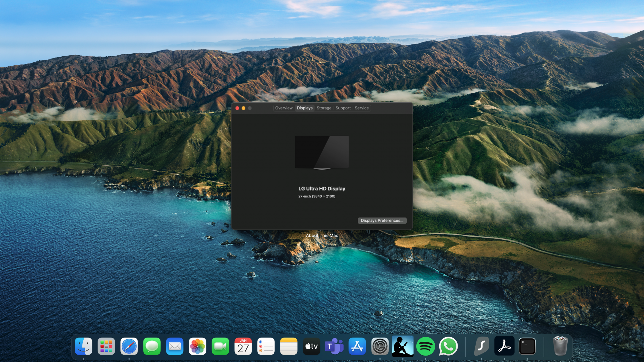Switch to the Storage tab
Image resolution: width=644 pixels, height=362 pixels.
324,108
